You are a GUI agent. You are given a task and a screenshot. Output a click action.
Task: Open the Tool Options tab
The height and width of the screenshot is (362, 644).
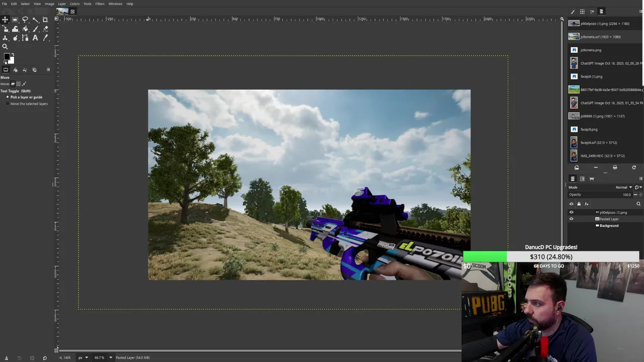(6, 70)
